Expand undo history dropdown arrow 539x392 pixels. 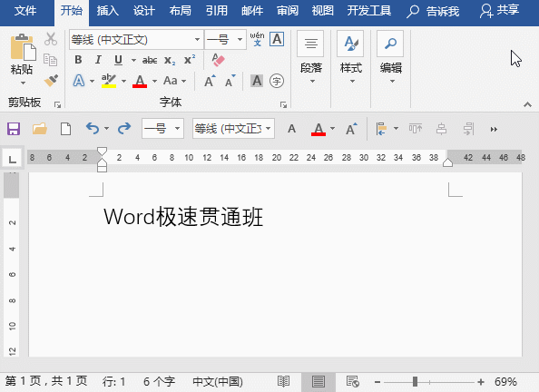(x=106, y=129)
